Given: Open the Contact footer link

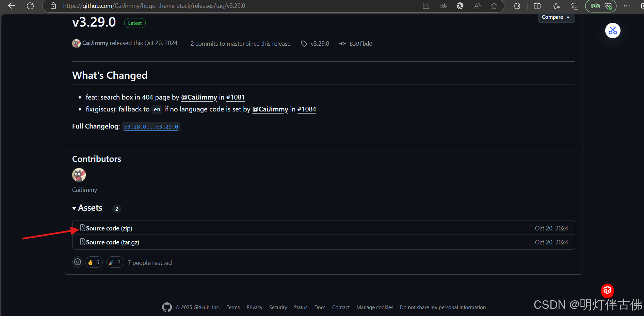Looking at the screenshot, I should [341, 307].
